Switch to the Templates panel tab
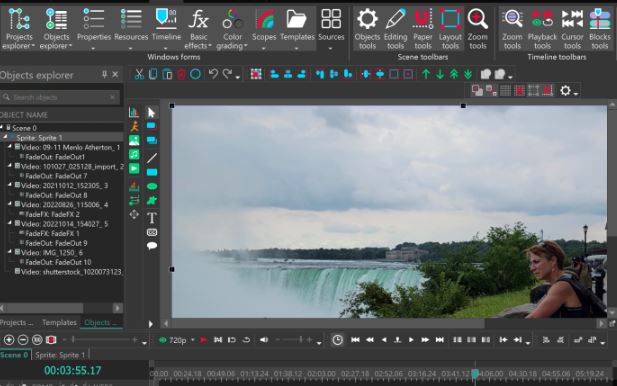Screen dimensions: 617x386 [59, 322]
